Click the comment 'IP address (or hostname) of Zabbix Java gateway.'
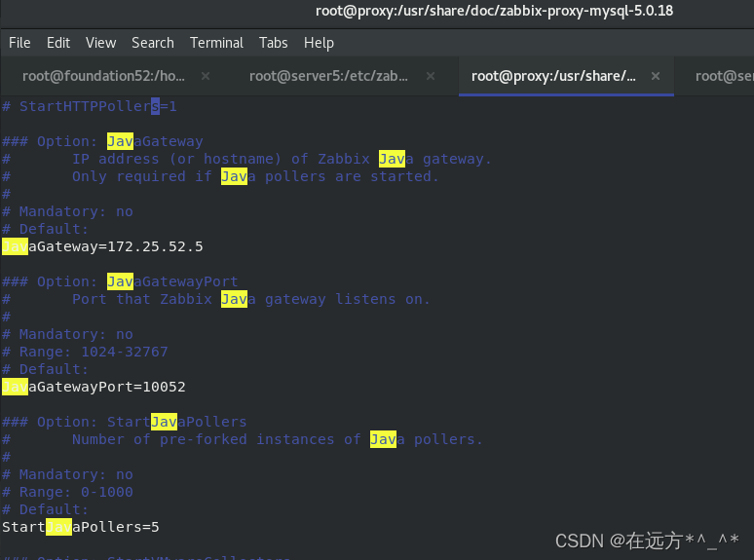The height and width of the screenshot is (560, 754). (x=282, y=159)
